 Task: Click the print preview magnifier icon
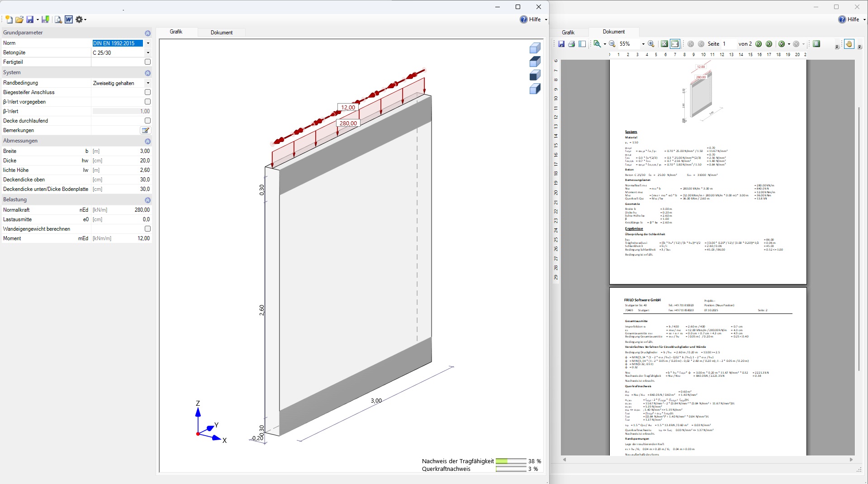pos(58,19)
